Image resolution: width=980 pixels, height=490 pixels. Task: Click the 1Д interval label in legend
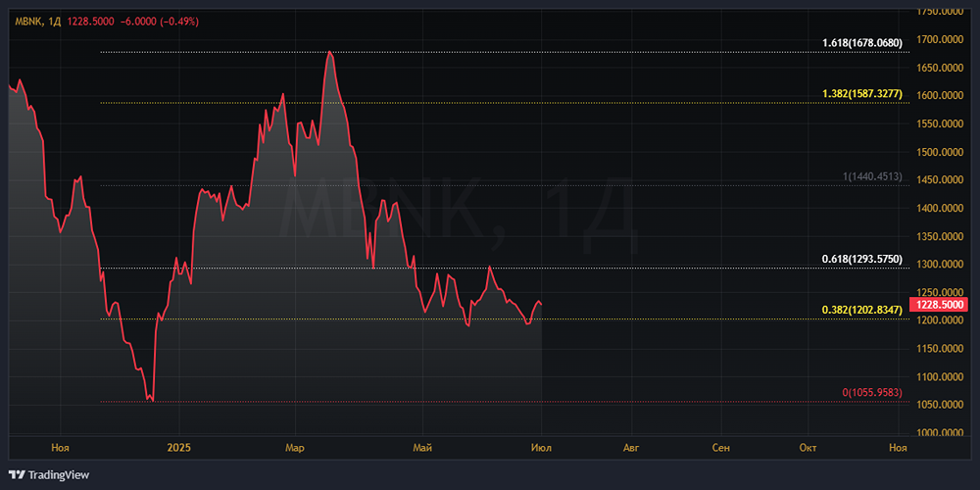tap(54, 22)
